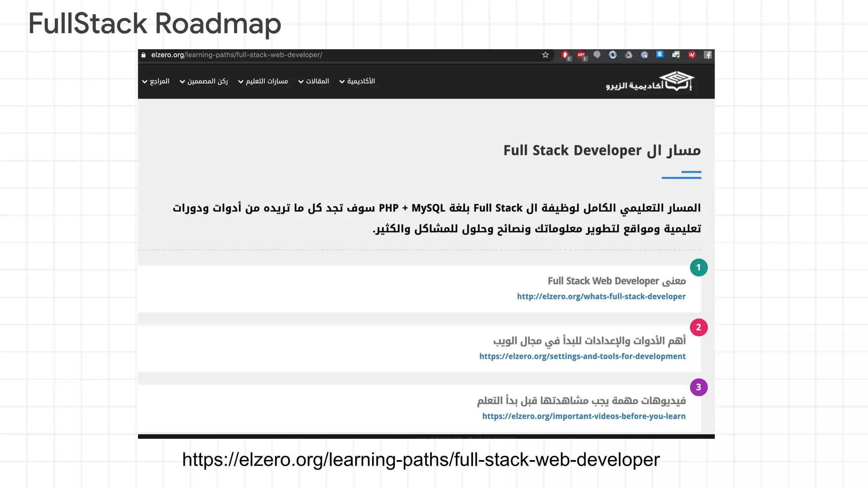Expand the مسارات التعليم menu
The image size is (868, 488).
[263, 81]
